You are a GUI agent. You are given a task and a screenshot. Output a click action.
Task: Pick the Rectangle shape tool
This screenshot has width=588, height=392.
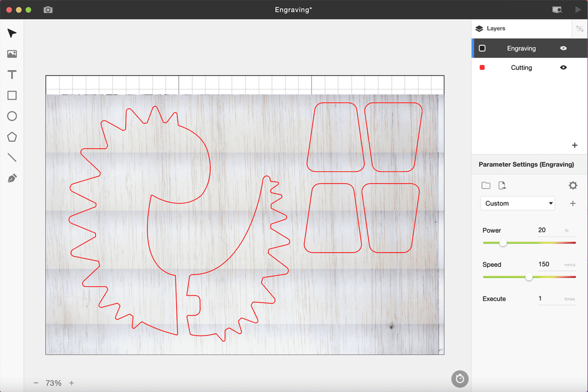coord(12,95)
